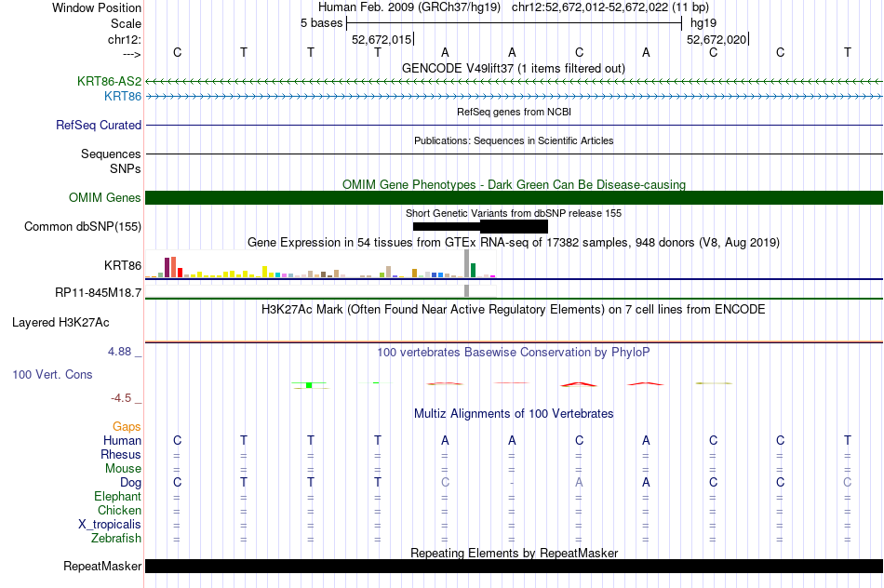884x588 pixels.
Task: Click the sequence direction arrow label --->
Action: [x=132, y=54]
